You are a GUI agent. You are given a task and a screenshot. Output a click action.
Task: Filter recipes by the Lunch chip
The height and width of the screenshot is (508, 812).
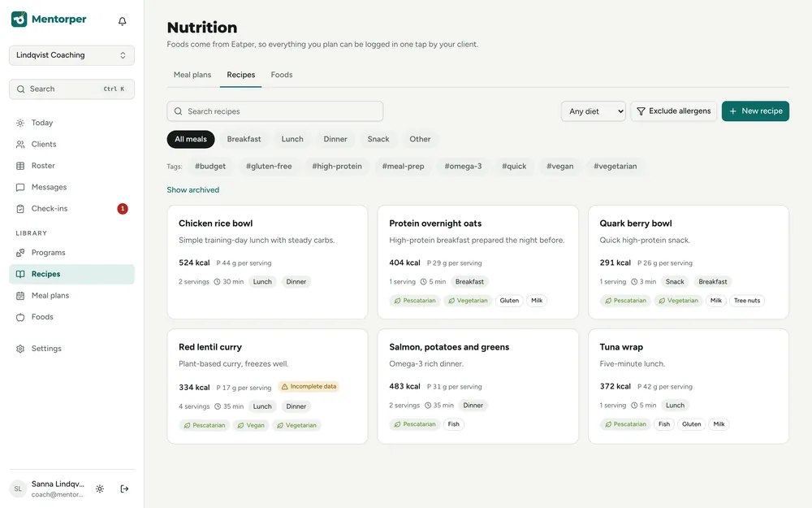pos(292,140)
